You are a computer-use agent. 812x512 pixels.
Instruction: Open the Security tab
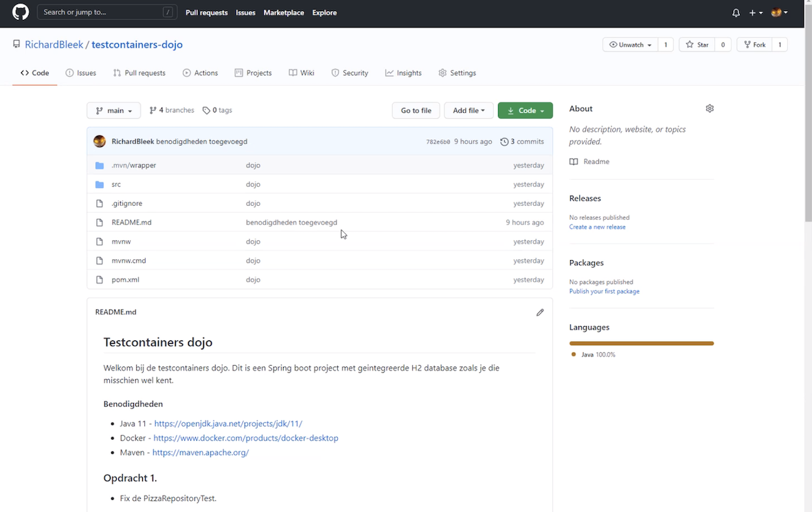coord(350,73)
